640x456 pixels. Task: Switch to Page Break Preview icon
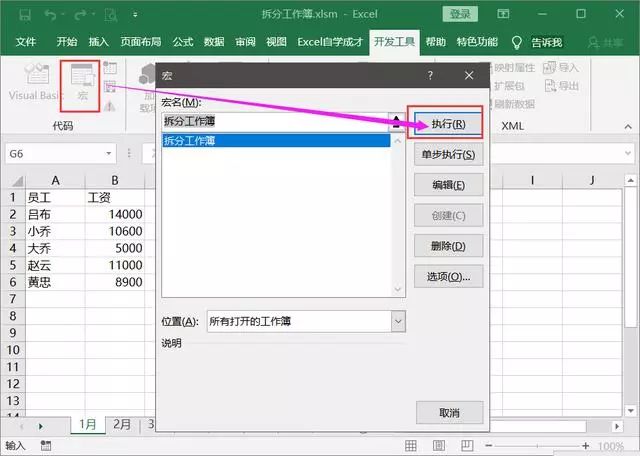click(x=467, y=445)
